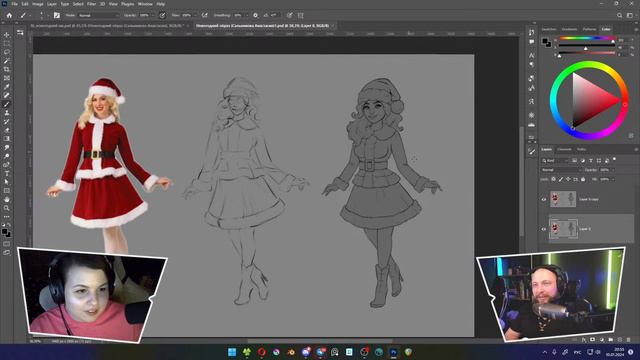This screenshot has height=360, width=640.
Task: Select the Frame tool
Action: [x=7, y=78]
